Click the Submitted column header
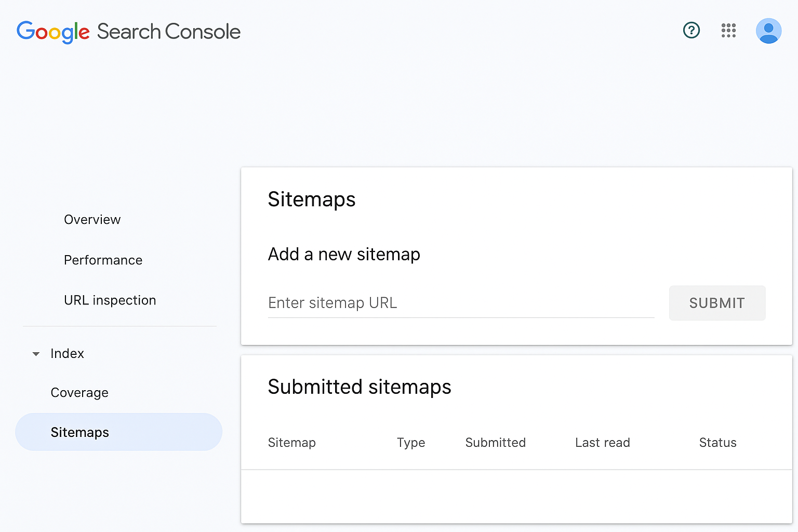Image resolution: width=798 pixels, height=532 pixels. [495, 443]
